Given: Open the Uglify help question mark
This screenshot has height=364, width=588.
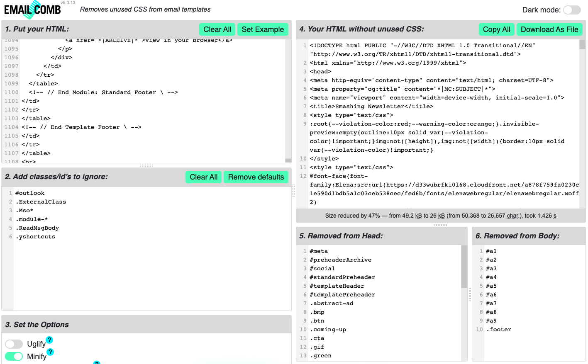Looking at the screenshot, I should pyautogui.click(x=49, y=340).
